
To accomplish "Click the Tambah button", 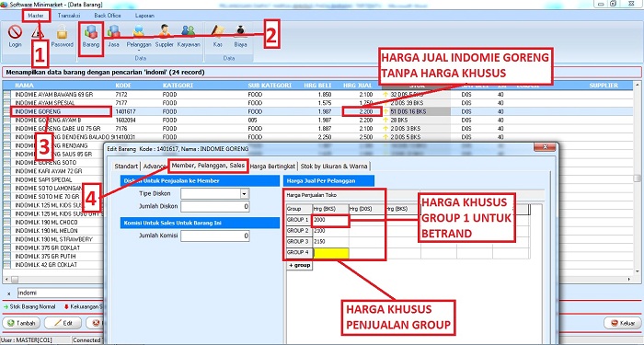I will coord(21,323).
